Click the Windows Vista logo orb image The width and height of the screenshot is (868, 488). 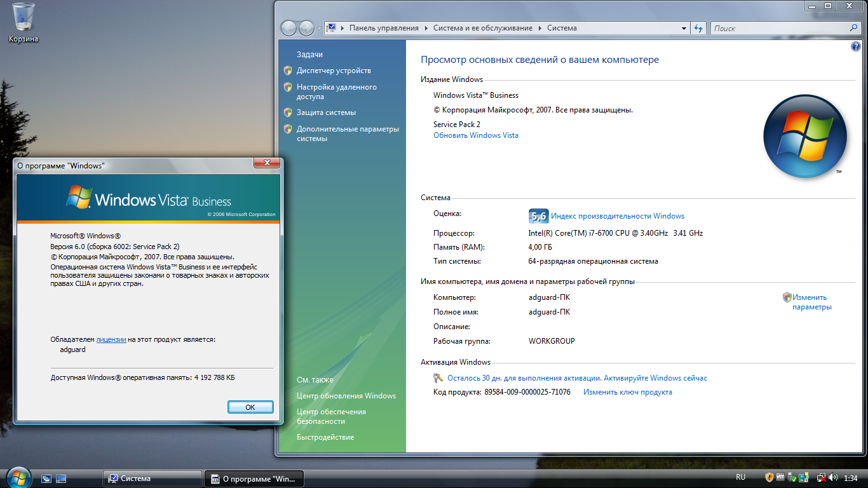point(804,136)
